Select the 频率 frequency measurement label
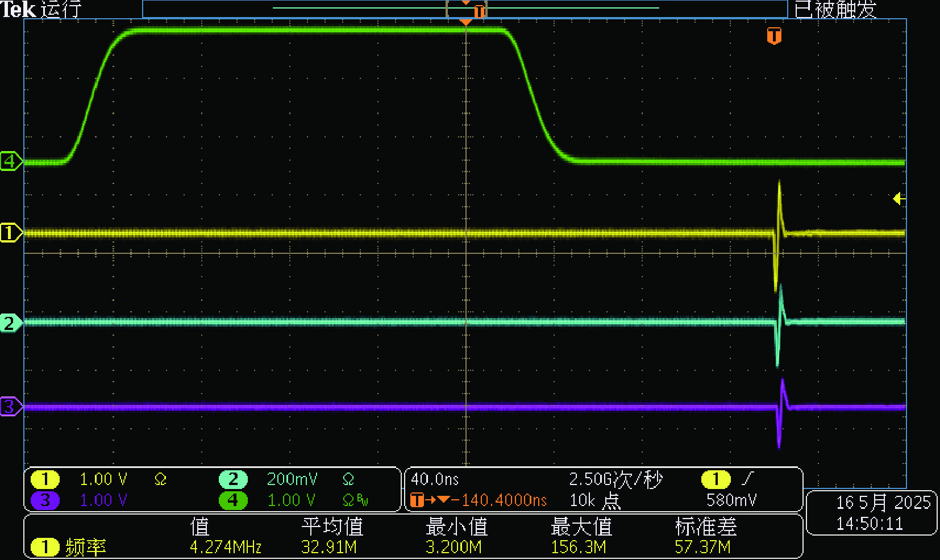Image resolution: width=940 pixels, height=560 pixels. pyautogui.click(x=86, y=547)
